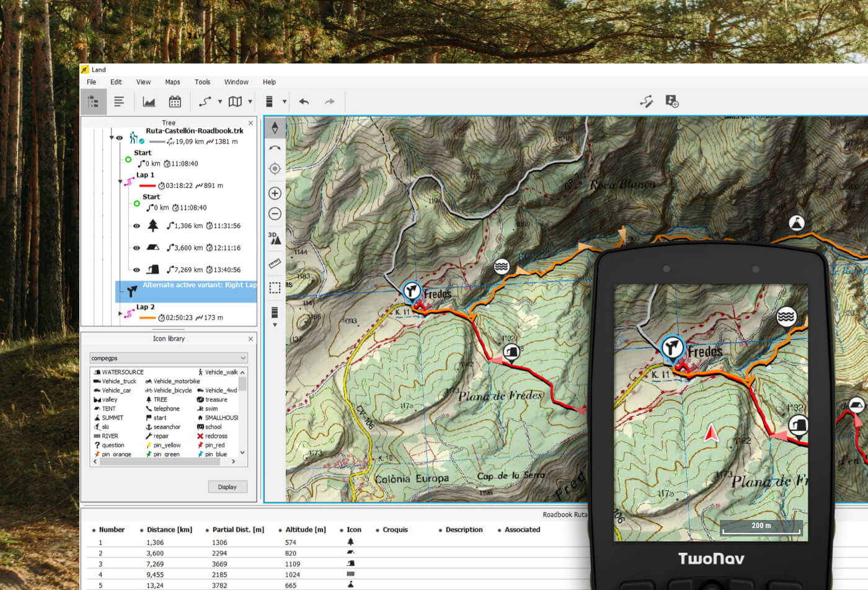Click the folded map toolbar icon
The width and height of the screenshot is (868, 590).
click(235, 102)
